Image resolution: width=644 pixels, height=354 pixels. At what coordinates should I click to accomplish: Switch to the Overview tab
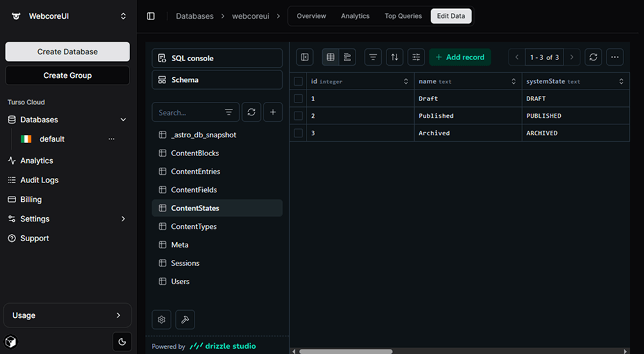(x=311, y=16)
